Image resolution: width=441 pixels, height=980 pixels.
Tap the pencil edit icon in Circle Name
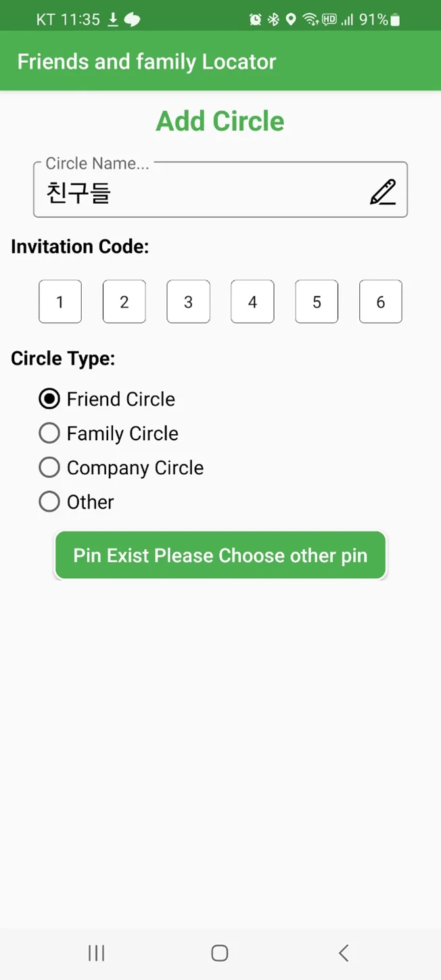pyautogui.click(x=383, y=192)
